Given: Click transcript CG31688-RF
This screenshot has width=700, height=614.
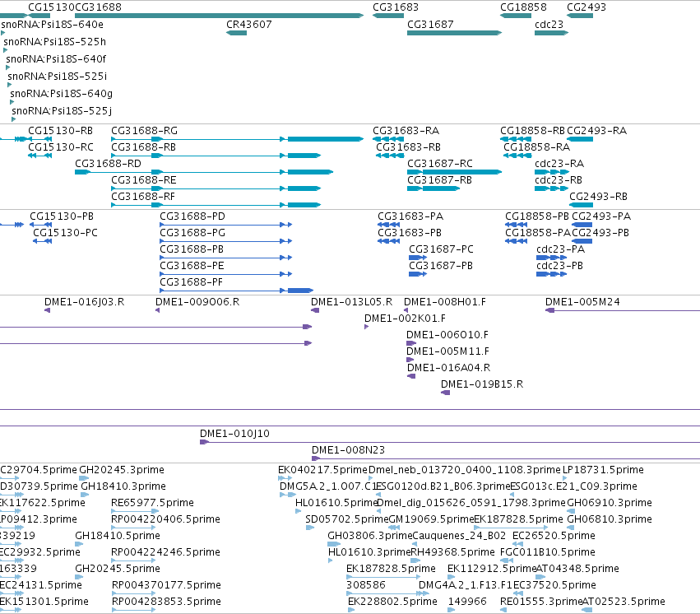Looking at the screenshot, I should [216, 206].
